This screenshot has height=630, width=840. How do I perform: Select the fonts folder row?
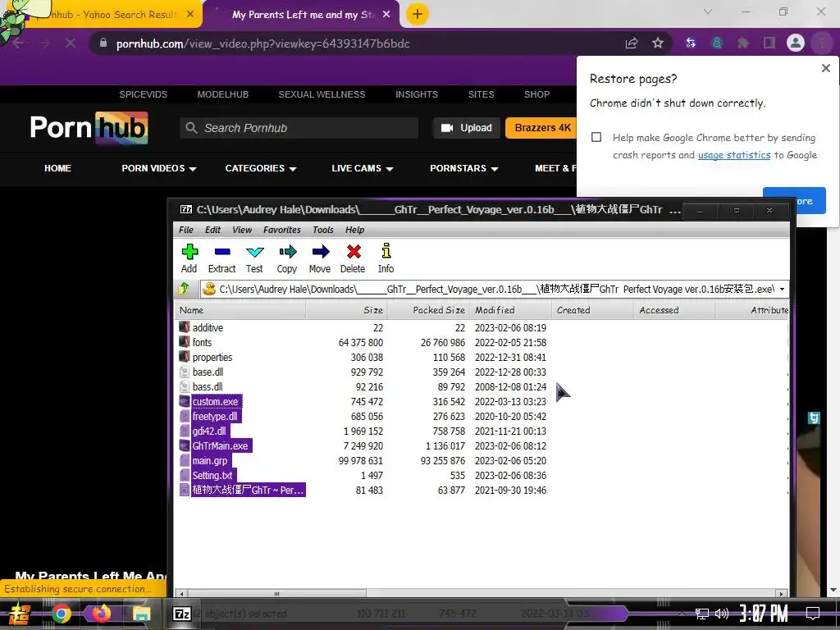(202, 342)
